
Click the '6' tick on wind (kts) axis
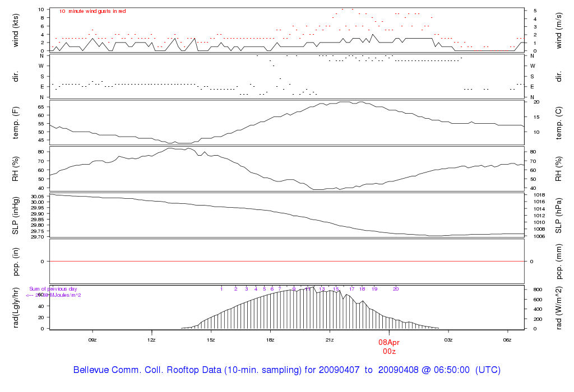pyautogui.click(x=43, y=26)
